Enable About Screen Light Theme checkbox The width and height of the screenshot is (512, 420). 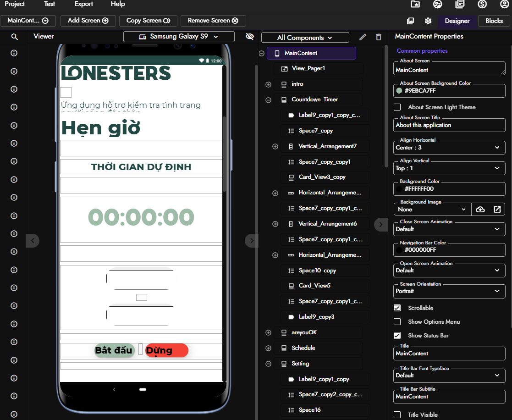click(x=397, y=107)
